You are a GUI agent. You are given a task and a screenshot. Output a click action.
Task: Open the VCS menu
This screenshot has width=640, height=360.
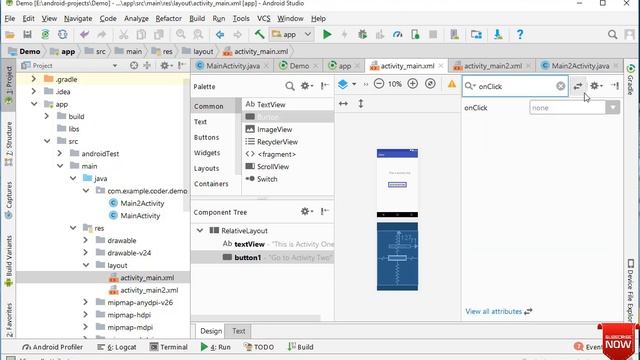pyautogui.click(x=264, y=19)
